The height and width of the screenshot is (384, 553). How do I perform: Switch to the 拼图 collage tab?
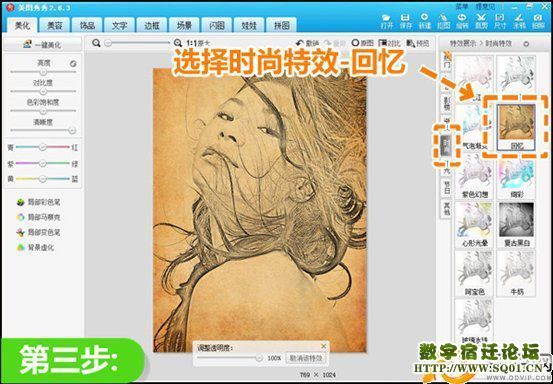point(281,25)
